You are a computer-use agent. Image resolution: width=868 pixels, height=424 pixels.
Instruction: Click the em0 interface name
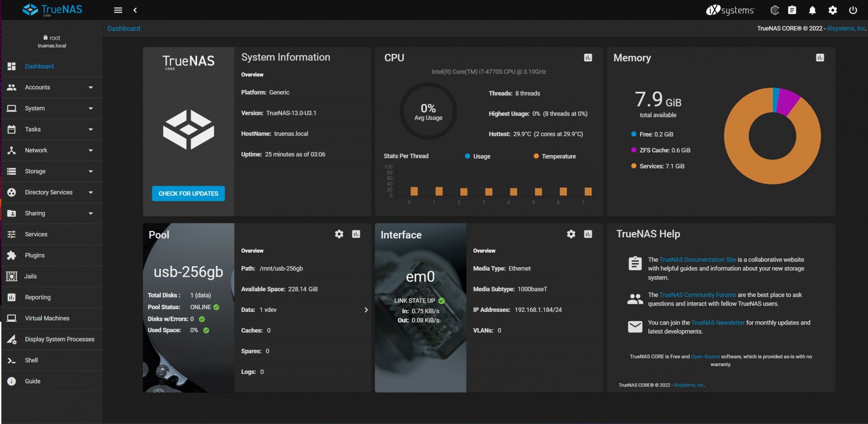point(420,277)
